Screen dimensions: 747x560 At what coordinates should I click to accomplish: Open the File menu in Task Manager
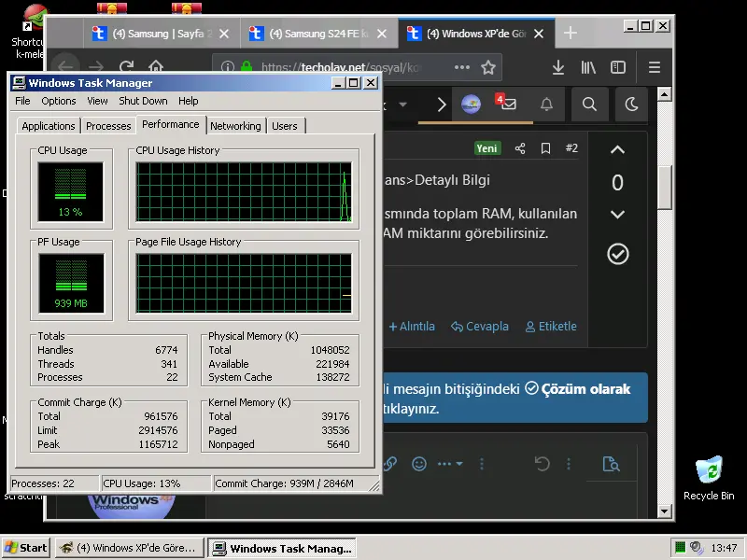(x=22, y=101)
